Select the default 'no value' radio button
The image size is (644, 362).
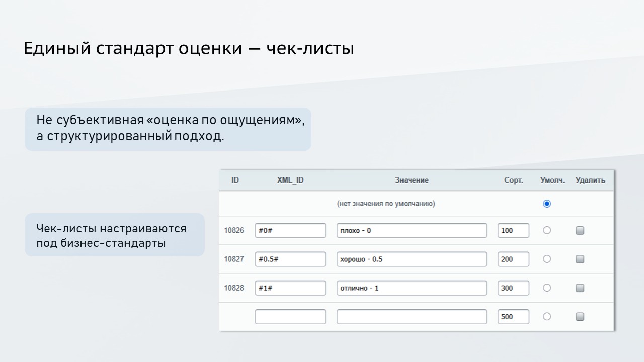547,204
